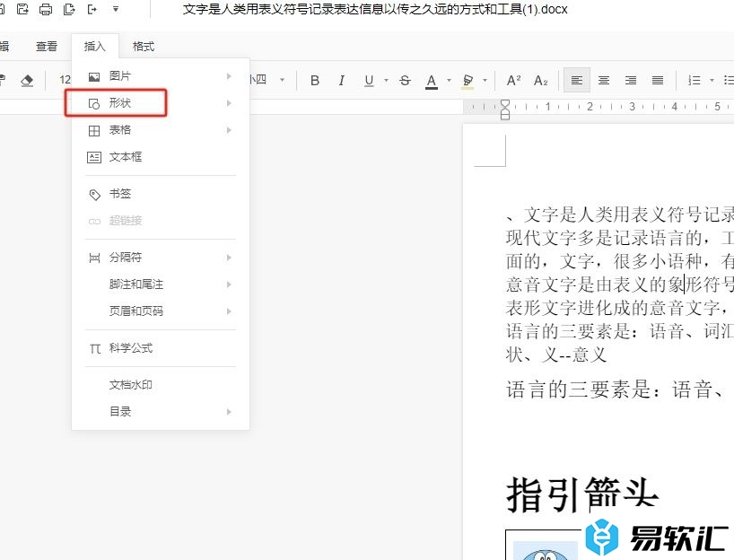Viewport: 734px width, 560px height.
Task: Click the superscript icon
Action: (x=513, y=81)
